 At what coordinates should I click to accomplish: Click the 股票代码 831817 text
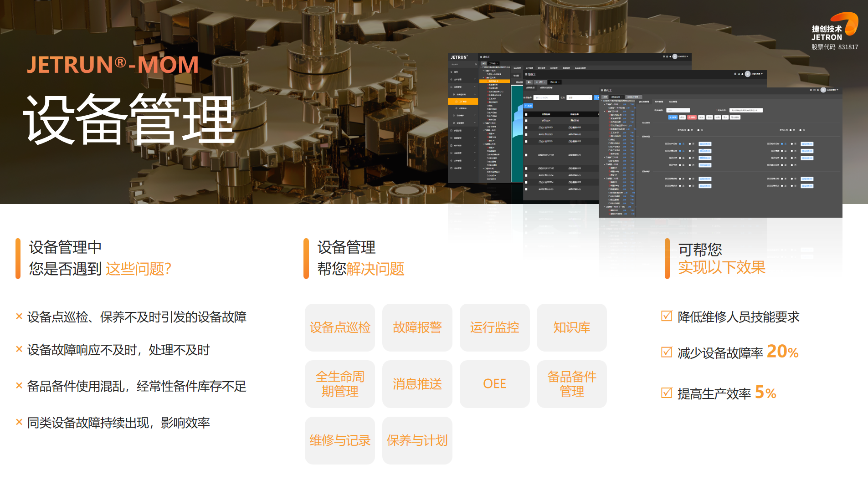click(835, 47)
